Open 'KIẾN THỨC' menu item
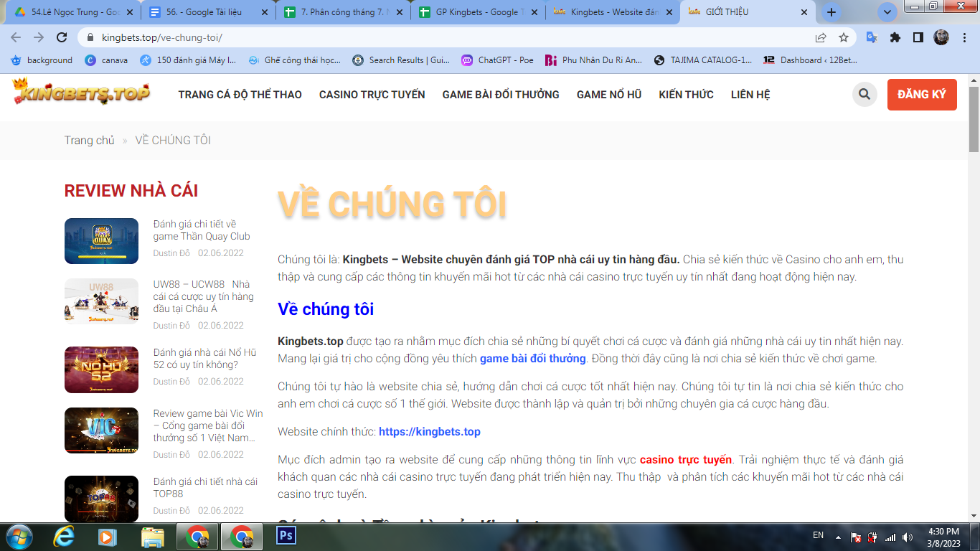 tap(687, 95)
